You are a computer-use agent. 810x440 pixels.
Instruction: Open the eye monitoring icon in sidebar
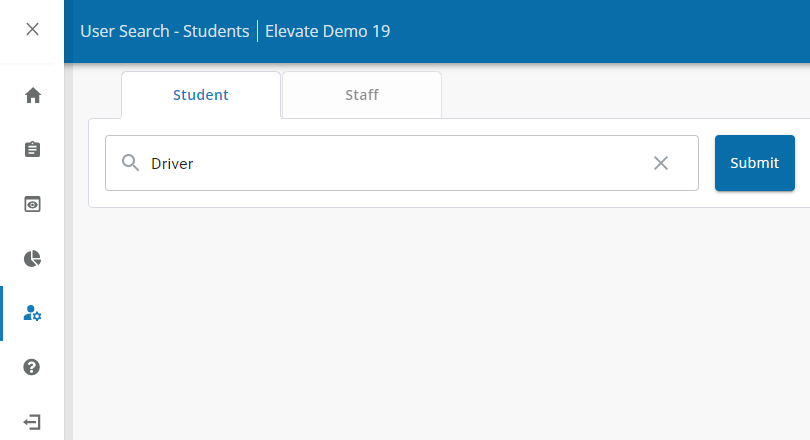(x=33, y=204)
